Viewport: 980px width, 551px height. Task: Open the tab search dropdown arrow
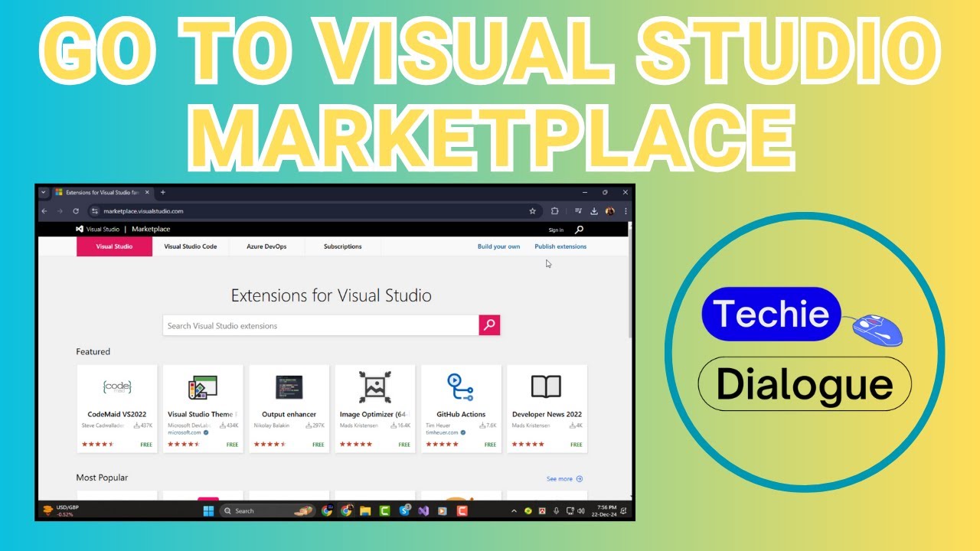[x=44, y=192]
